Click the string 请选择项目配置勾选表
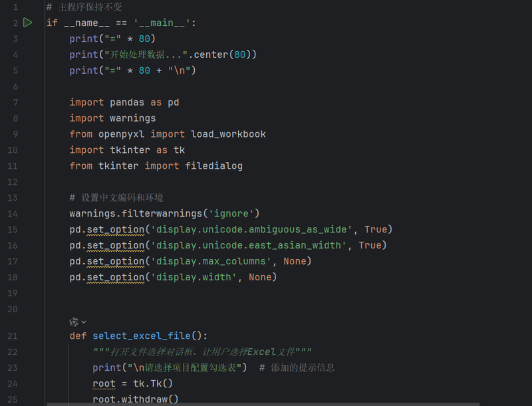The image size is (532, 406). (185, 367)
